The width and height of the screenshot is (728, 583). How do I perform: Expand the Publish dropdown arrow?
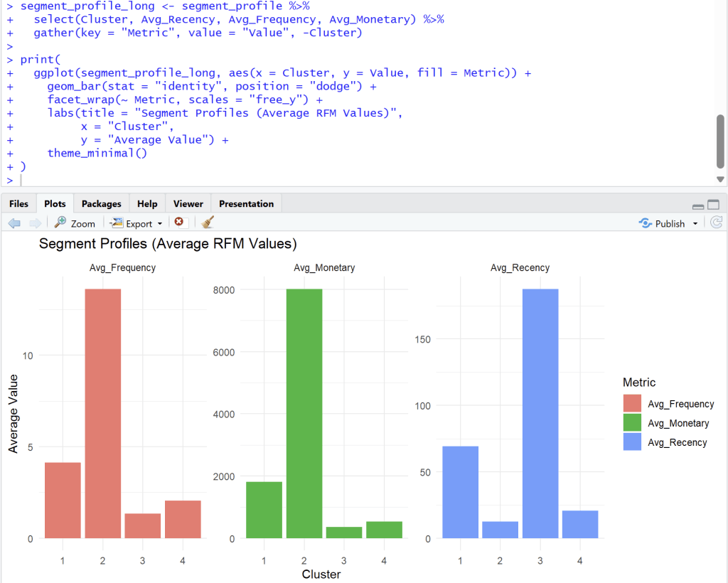(695, 224)
